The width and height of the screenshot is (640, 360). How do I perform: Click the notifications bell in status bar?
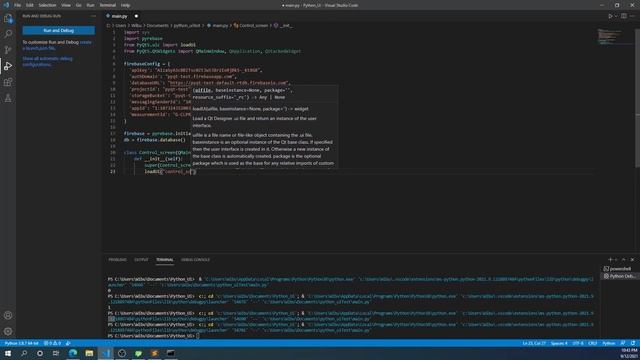(x=633, y=343)
